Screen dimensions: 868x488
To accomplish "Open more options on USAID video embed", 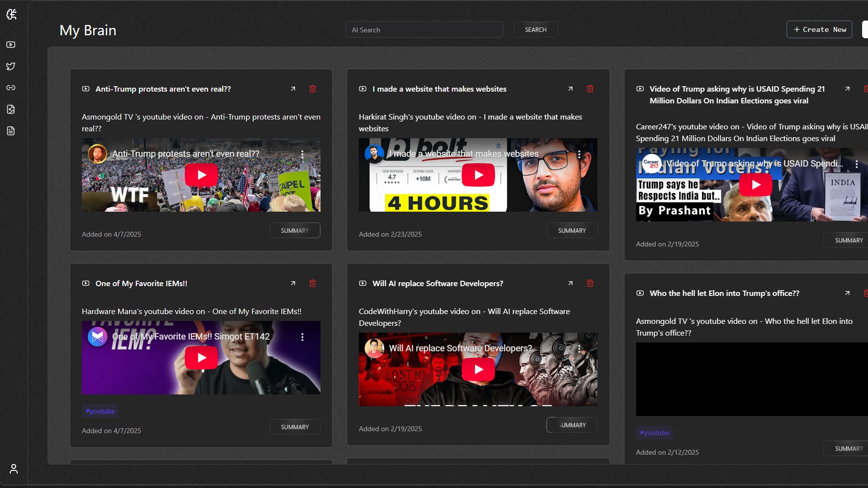I will click(x=857, y=164).
